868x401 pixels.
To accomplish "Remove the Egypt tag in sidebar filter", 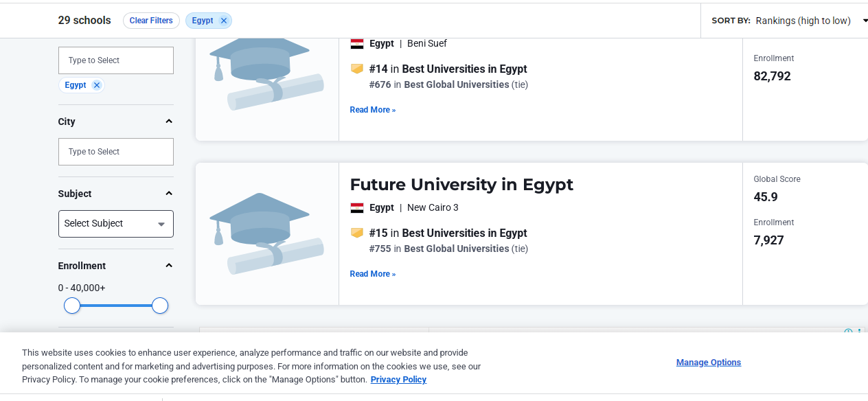I will (97, 85).
